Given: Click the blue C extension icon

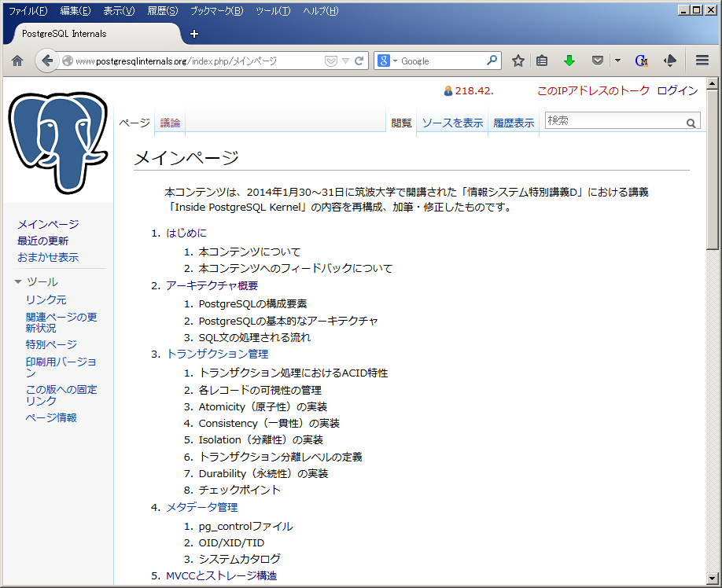Looking at the screenshot, I should click(x=642, y=61).
